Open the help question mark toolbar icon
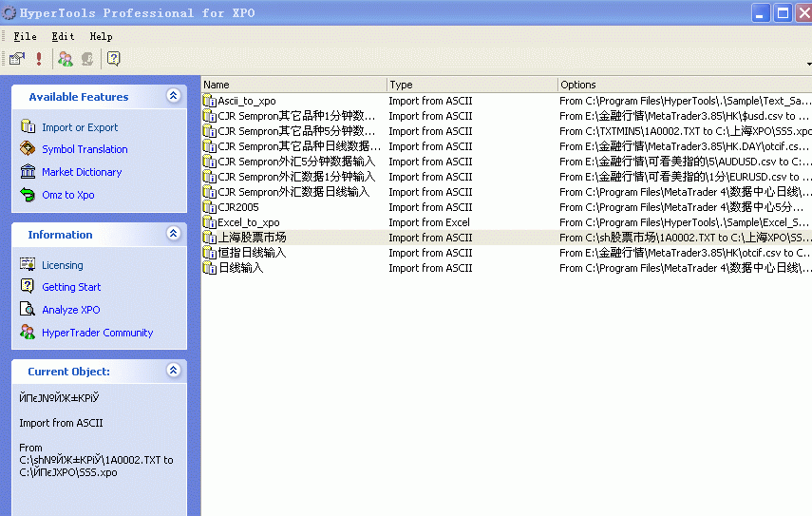 pyautogui.click(x=113, y=59)
